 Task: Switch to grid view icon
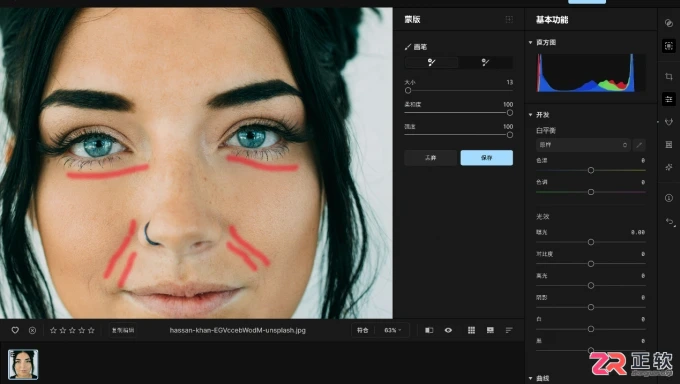click(x=471, y=330)
